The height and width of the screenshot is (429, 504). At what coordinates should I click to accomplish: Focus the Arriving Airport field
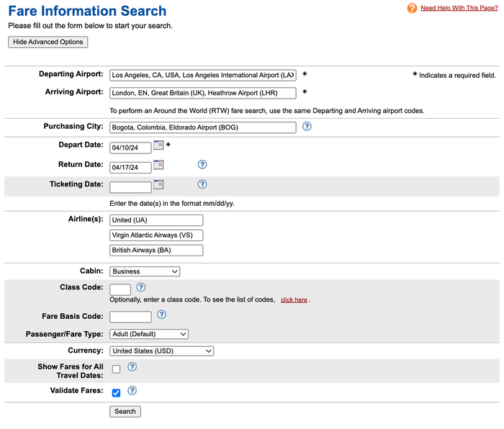203,93
